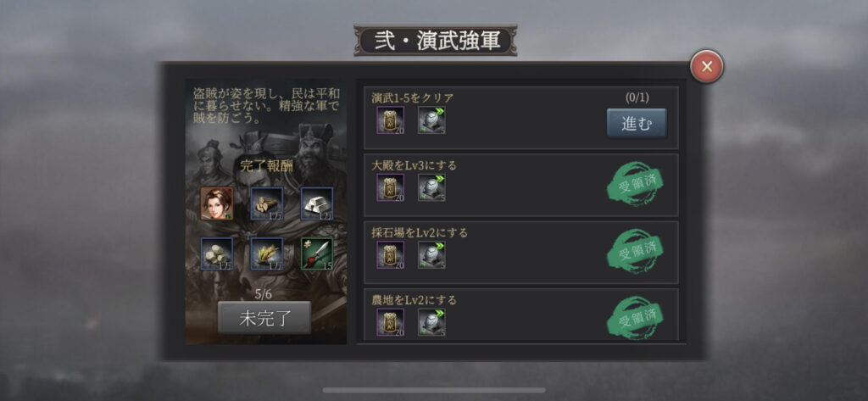868x401 pixels.
Task: Tap the wheat grain reward icon
Action: click(x=267, y=253)
